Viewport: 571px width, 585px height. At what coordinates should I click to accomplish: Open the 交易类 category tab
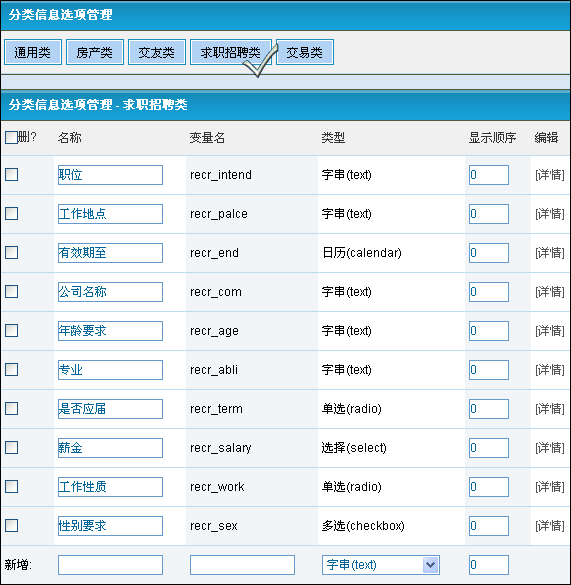(x=305, y=52)
